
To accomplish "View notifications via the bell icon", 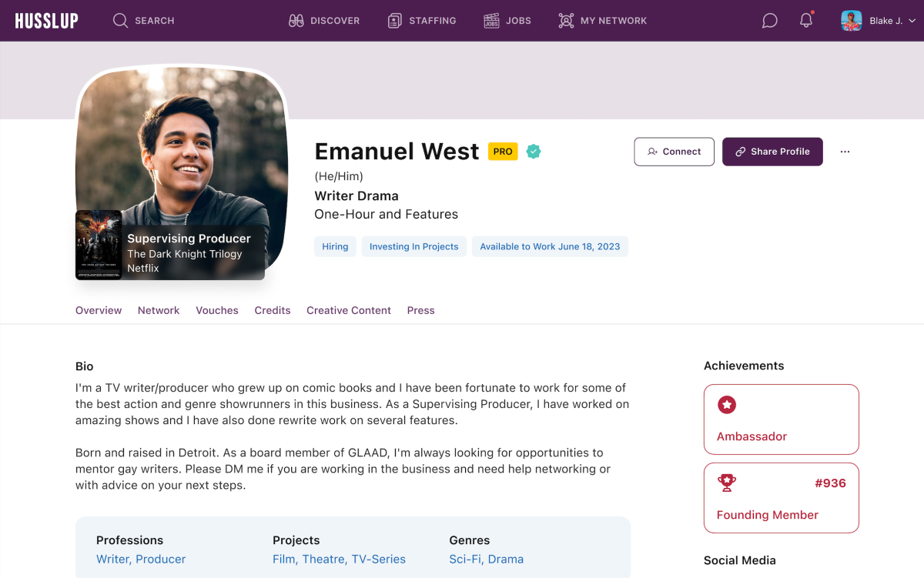I will (x=805, y=21).
